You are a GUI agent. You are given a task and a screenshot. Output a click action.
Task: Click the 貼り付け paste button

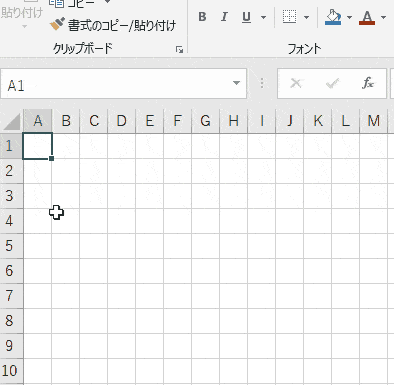pyautogui.click(x=22, y=14)
